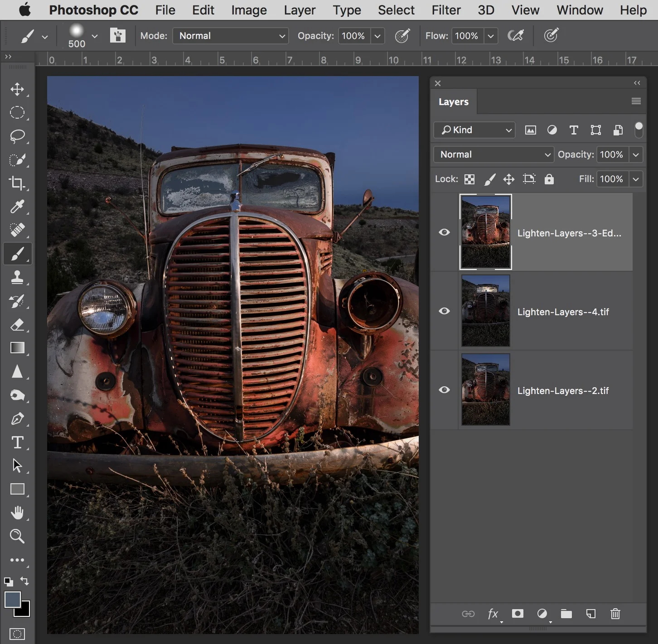Select the Lasso tool

pyautogui.click(x=17, y=136)
